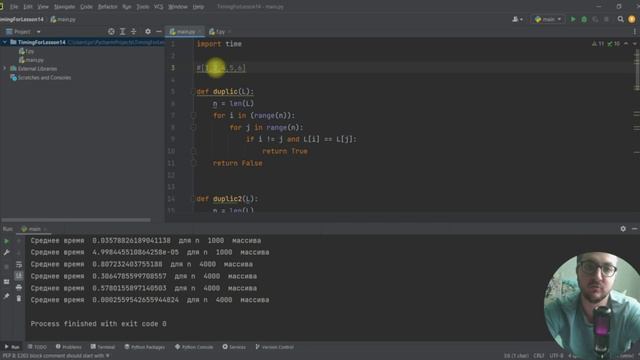Open the File menu
The image size is (640, 360).
(14, 7)
